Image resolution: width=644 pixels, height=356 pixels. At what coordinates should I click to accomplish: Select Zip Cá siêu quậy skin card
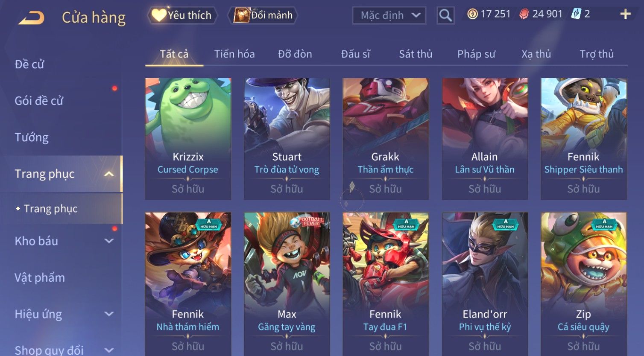click(583, 284)
